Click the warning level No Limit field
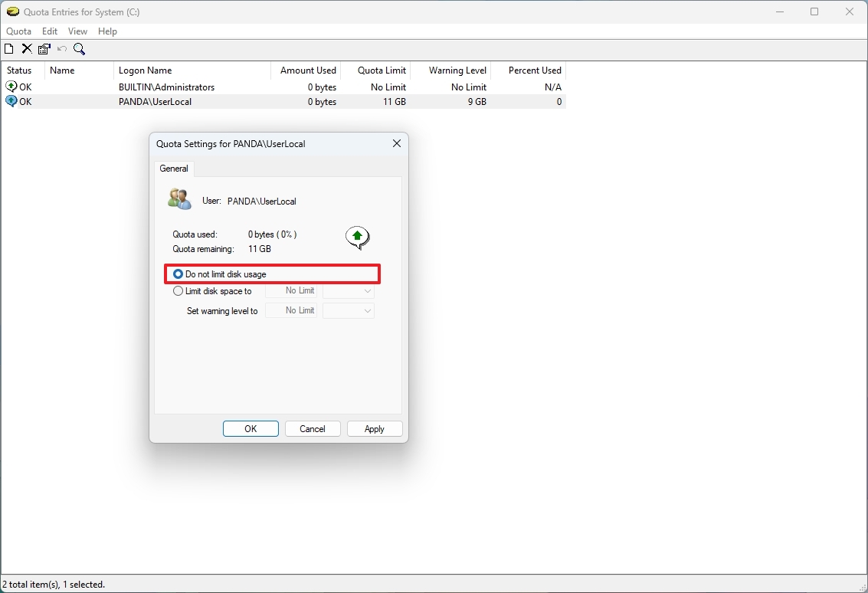Viewport: 868px width, 593px height. [291, 310]
